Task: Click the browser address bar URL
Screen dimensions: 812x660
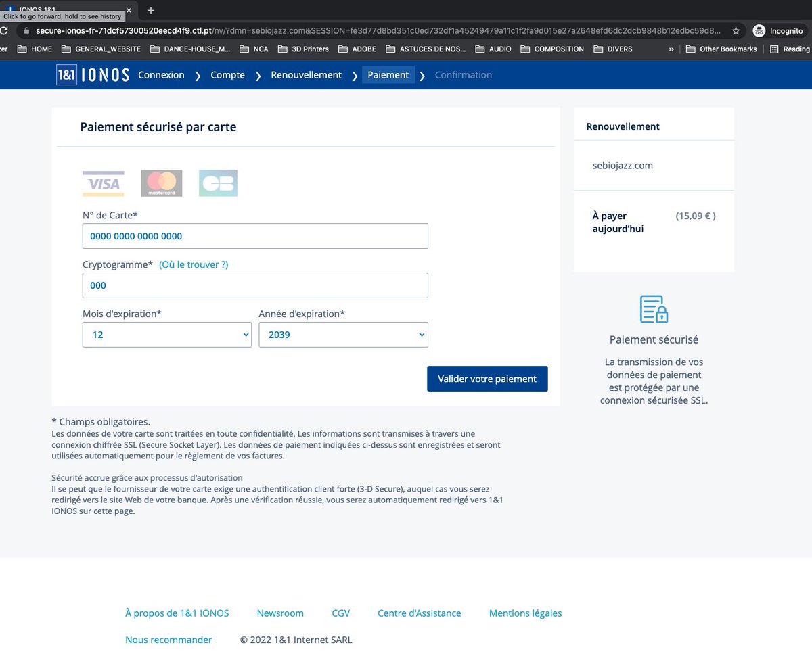Action: tap(379, 31)
